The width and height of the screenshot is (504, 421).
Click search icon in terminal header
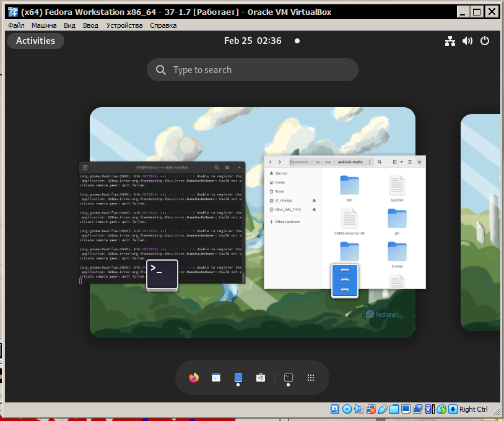click(217, 167)
